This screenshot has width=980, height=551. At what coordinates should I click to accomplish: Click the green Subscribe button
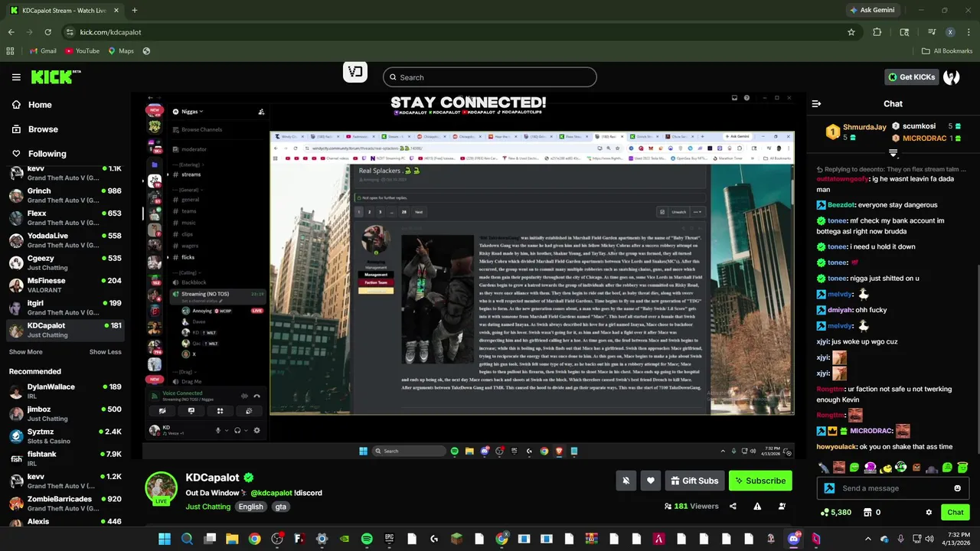click(x=760, y=481)
